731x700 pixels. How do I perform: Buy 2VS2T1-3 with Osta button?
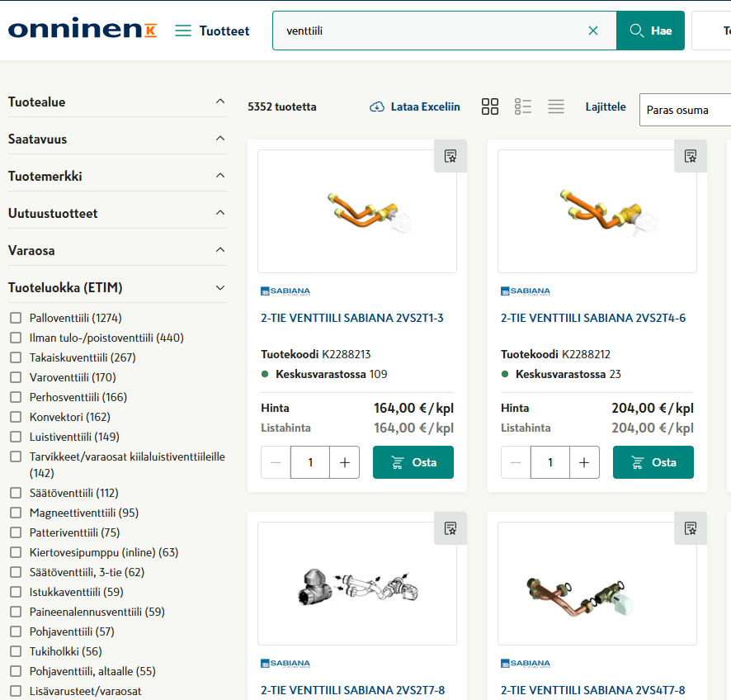tap(413, 462)
